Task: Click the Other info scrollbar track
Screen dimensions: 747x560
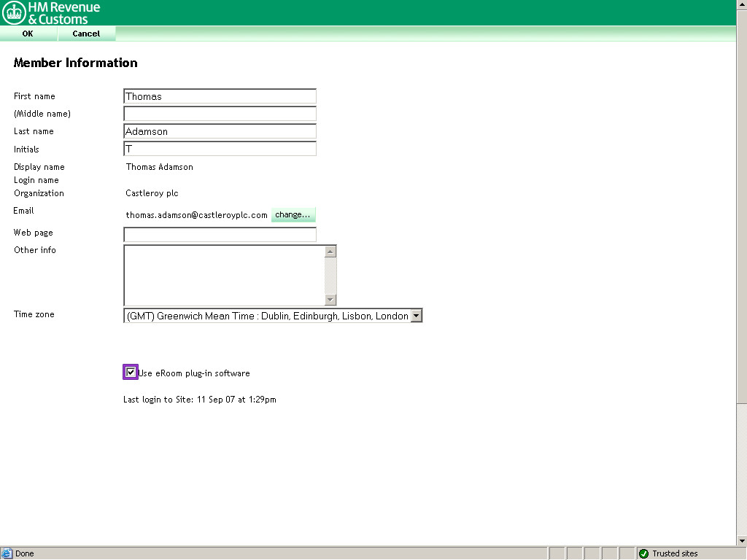Action: 330,276
